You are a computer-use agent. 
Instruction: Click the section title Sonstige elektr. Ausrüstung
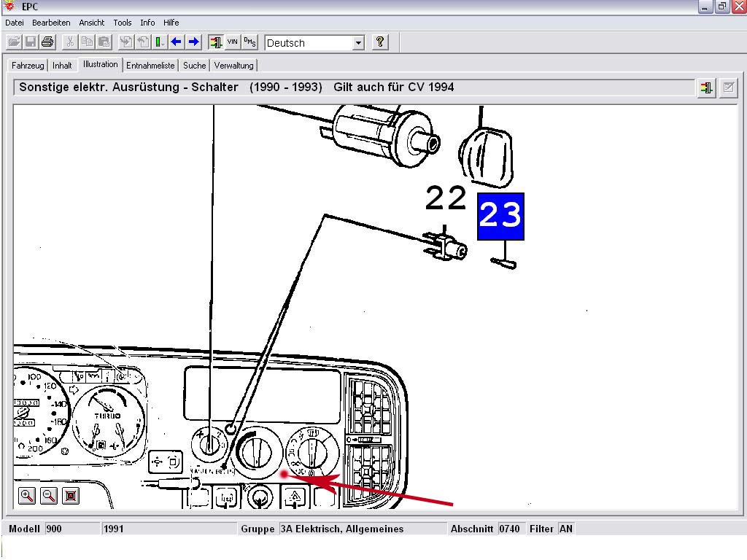128,87
